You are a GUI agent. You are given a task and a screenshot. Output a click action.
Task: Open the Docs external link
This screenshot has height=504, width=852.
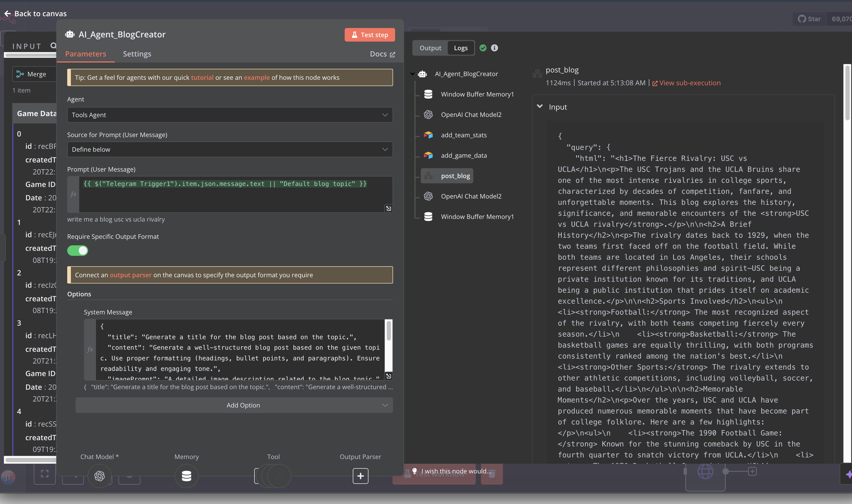pyautogui.click(x=382, y=54)
